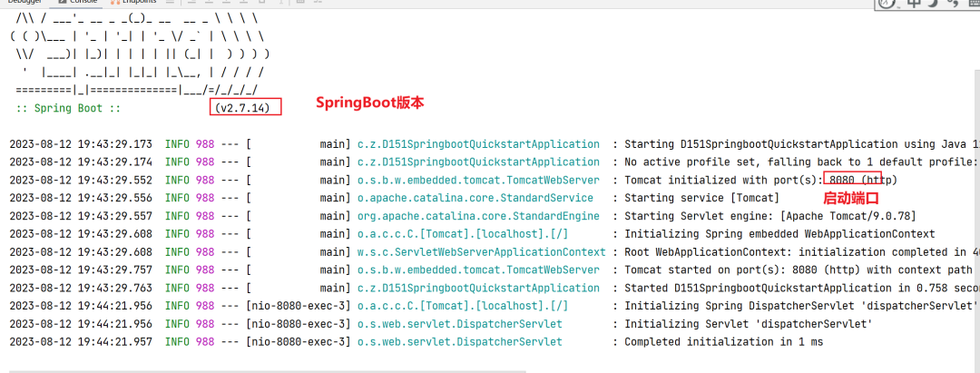Click 'Tomcat initialized with port(s)' message

coord(760,181)
